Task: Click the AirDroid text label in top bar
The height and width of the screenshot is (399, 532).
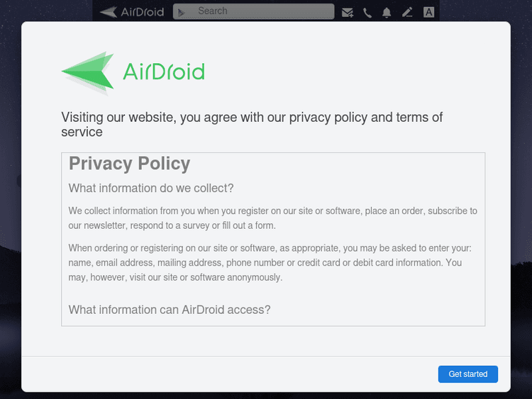Action: pyautogui.click(x=143, y=12)
